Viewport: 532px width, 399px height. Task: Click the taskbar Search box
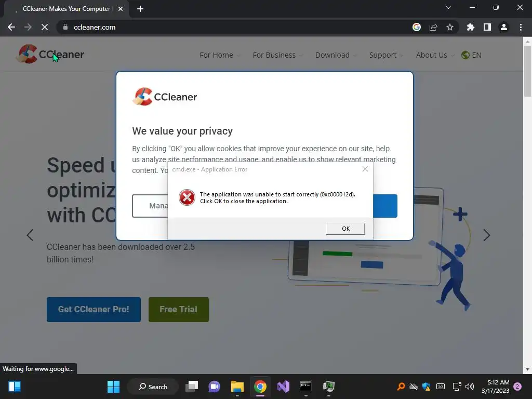click(153, 387)
